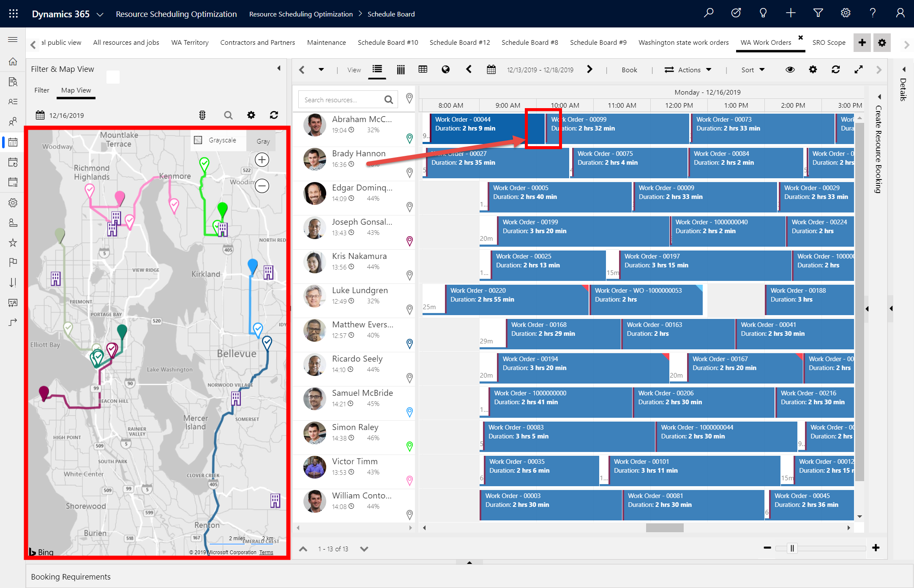The height and width of the screenshot is (588, 914).
Task: Click the Filter tab in filter panel
Action: (42, 90)
